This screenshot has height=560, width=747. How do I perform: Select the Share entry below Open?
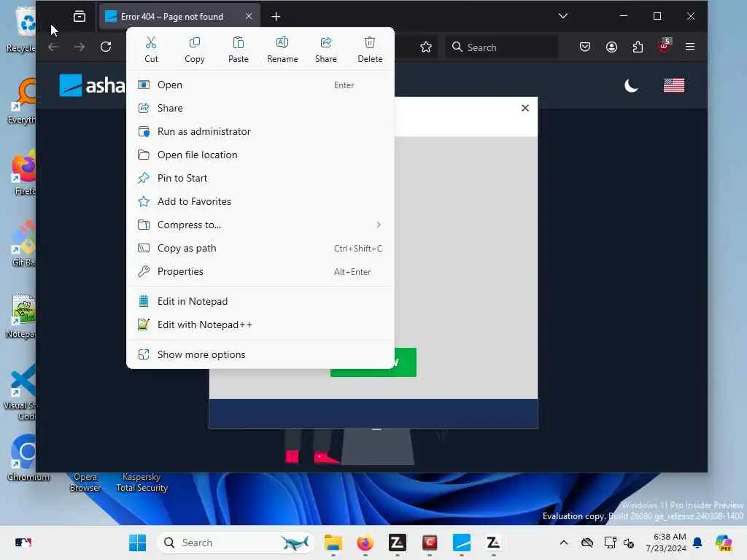260,108
